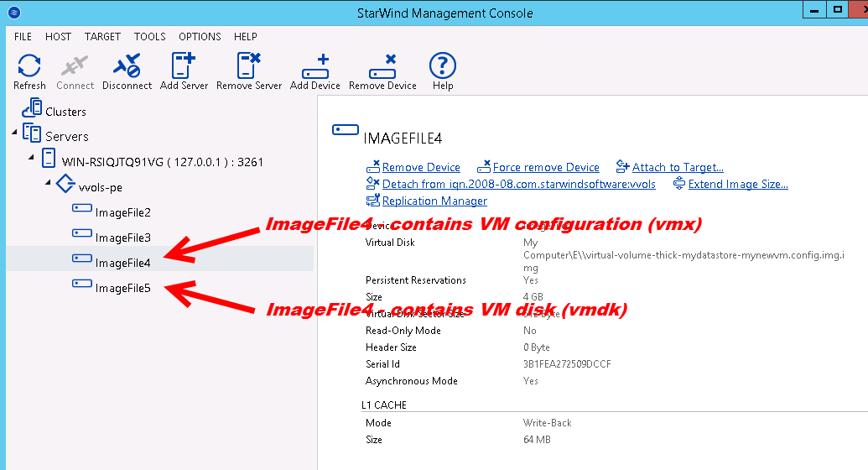The image size is (868, 470).
Task: Select ImageFile2 in the tree
Action: coord(123,213)
